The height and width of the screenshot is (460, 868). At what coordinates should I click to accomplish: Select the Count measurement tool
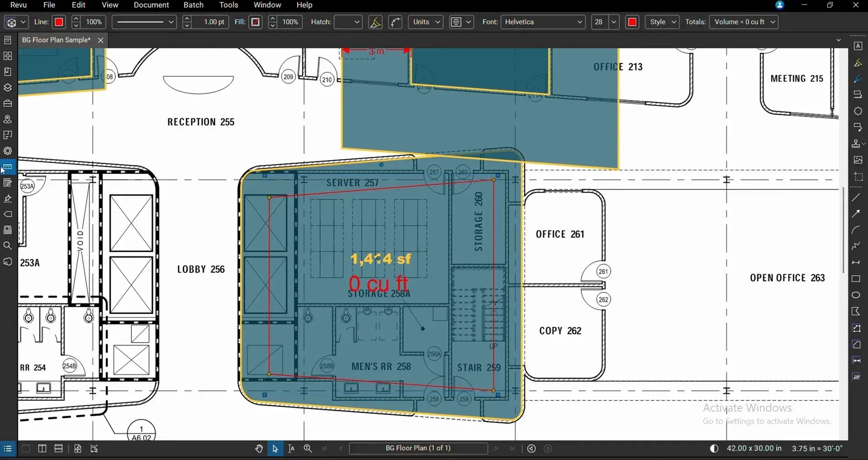click(x=856, y=377)
